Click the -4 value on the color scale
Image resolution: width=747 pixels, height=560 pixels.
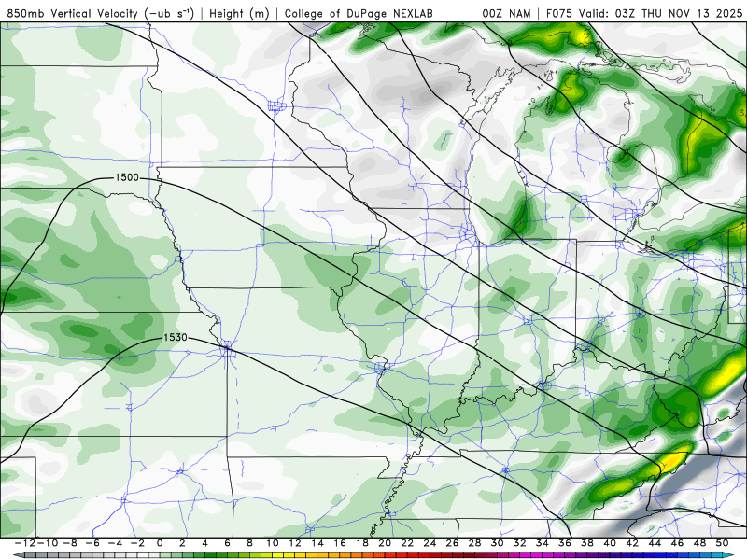point(114,543)
